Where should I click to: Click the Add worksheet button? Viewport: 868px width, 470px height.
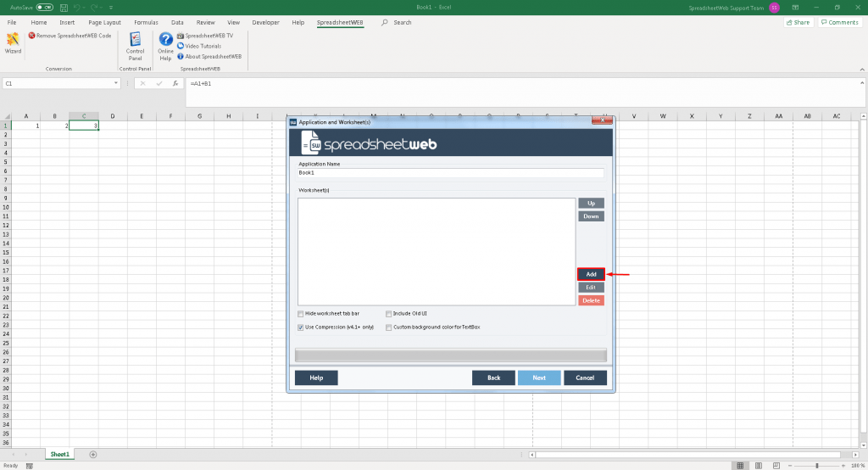point(591,274)
